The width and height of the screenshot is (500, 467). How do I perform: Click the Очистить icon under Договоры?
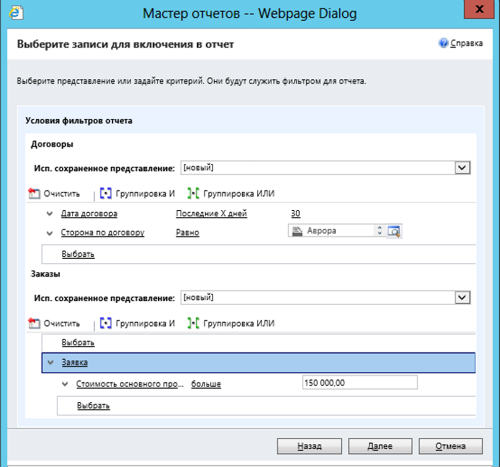(34, 194)
